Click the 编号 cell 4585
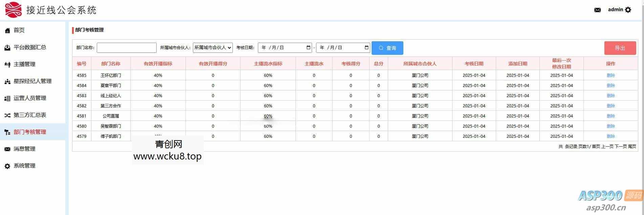 point(82,75)
